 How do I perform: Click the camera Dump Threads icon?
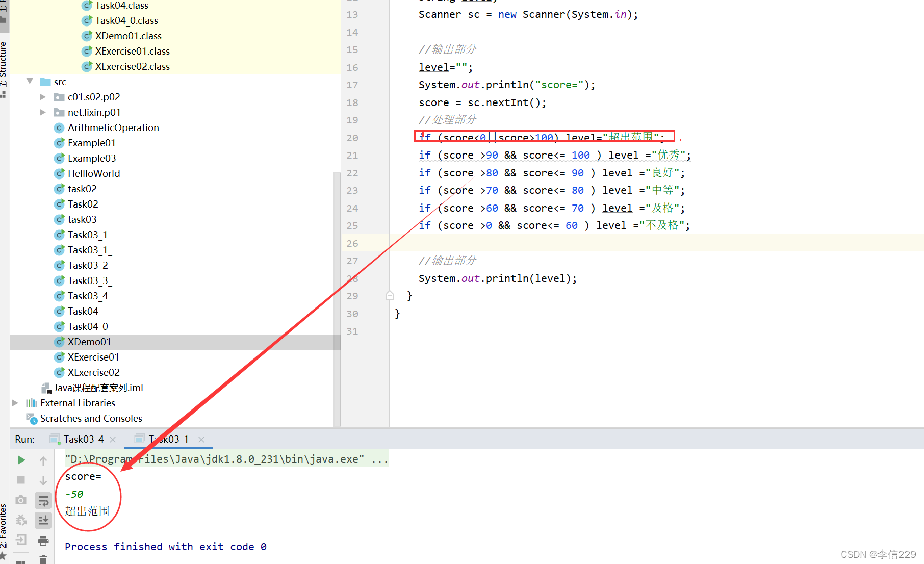tap(21, 500)
